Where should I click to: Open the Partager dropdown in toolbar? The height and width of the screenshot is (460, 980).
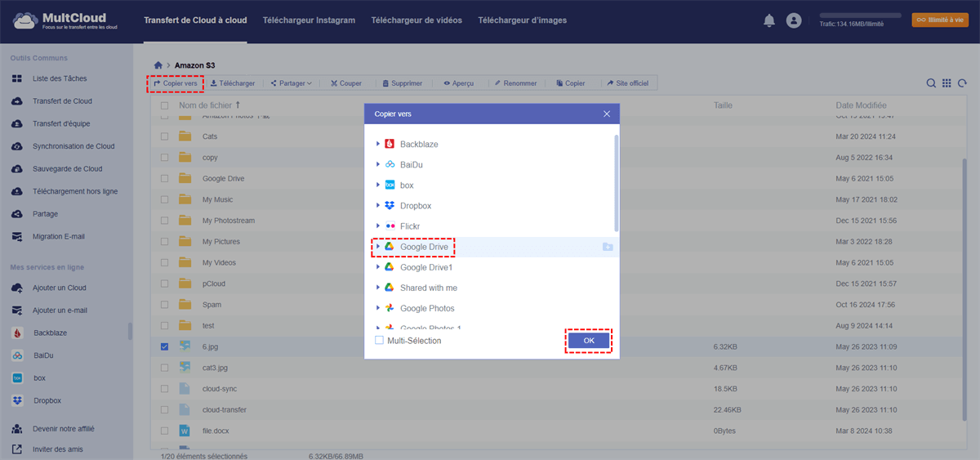(x=292, y=83)
